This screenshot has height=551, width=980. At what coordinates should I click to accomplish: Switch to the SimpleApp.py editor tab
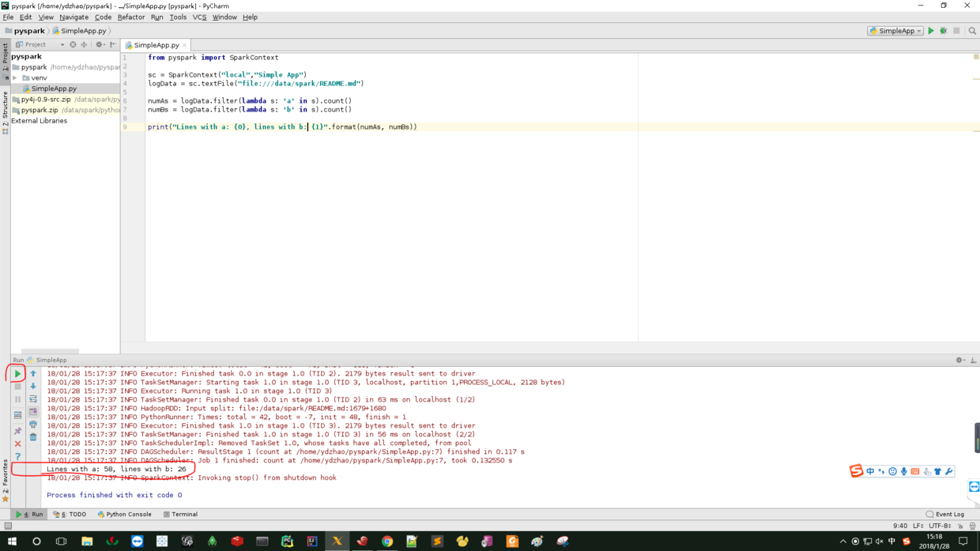(x=156, y=45)
